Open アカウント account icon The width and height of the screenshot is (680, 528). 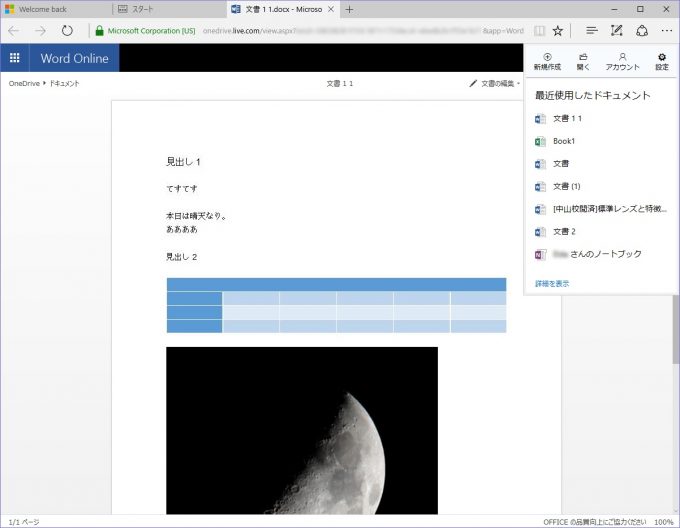(622, 62)
